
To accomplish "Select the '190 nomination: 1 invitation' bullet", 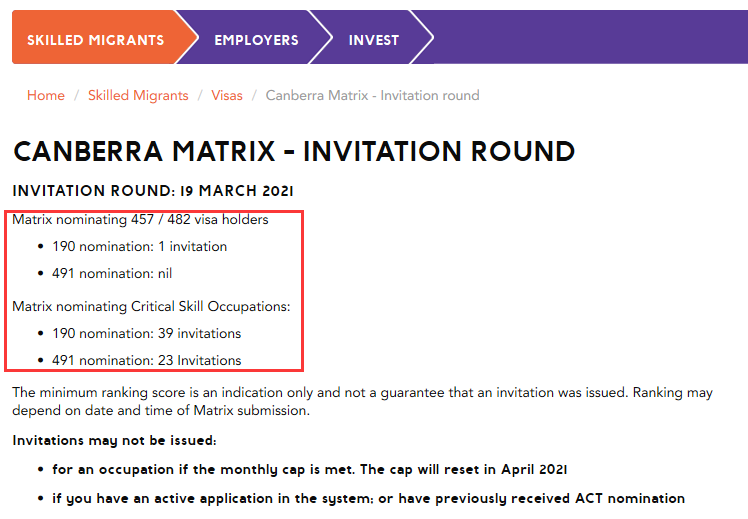I will pos(140,246).
